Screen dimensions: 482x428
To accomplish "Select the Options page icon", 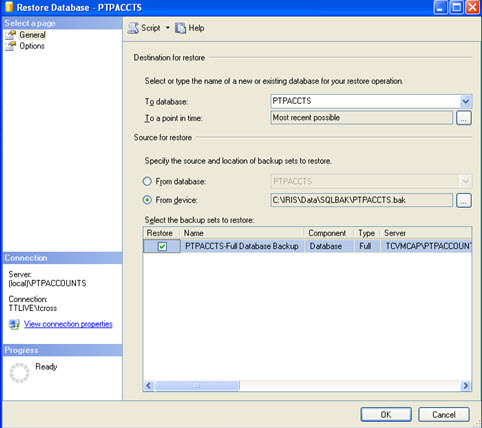I will 11,46.
